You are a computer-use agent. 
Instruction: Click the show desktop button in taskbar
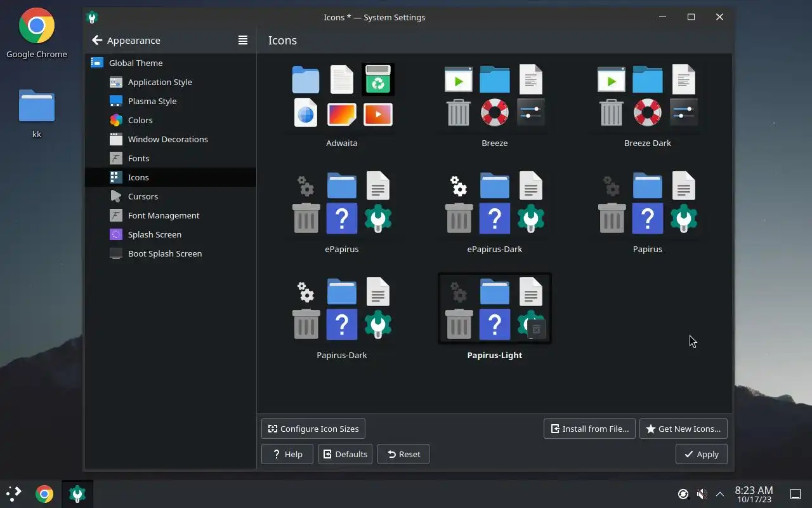[x=795, y=494]
